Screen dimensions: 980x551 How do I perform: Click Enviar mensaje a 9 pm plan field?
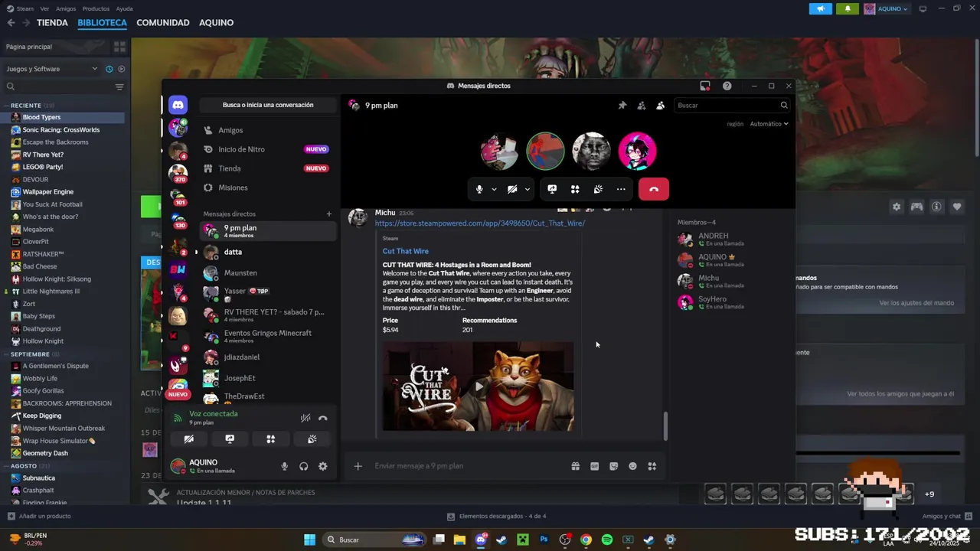467,466
